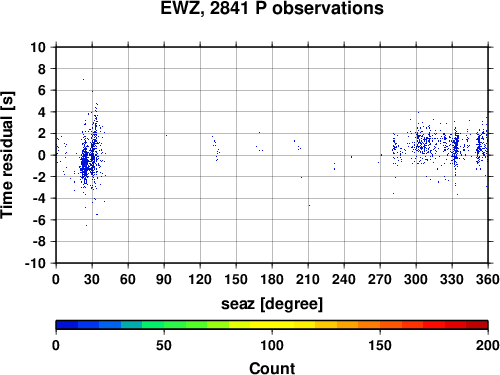Click the colorbar tick label 50
Screen dimensions: 500x375
coord(164,345)
